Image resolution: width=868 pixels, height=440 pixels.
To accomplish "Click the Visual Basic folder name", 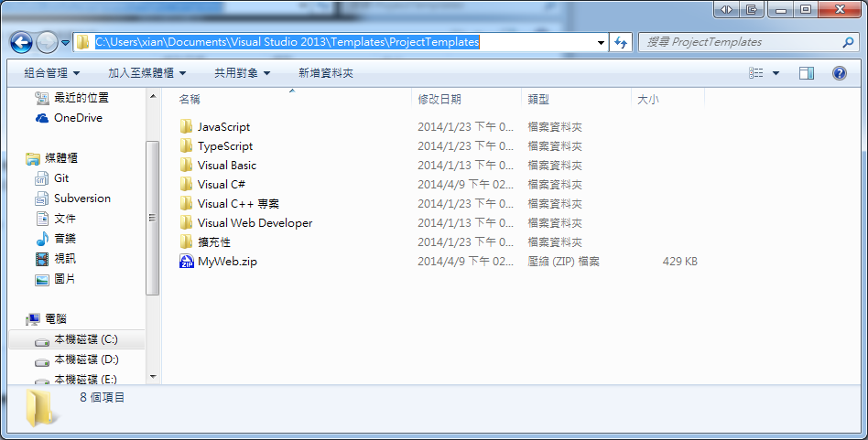I will 227,166.
